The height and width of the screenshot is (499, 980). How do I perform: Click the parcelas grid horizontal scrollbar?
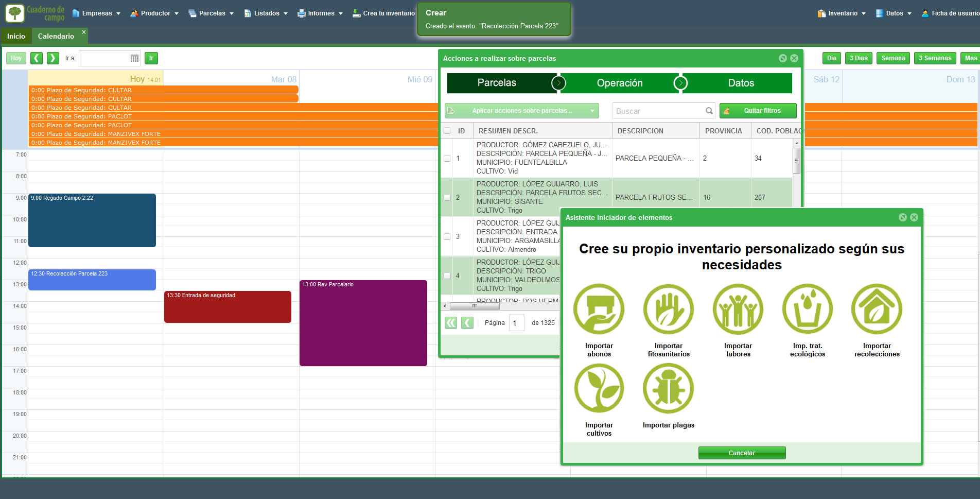(474, 306)
